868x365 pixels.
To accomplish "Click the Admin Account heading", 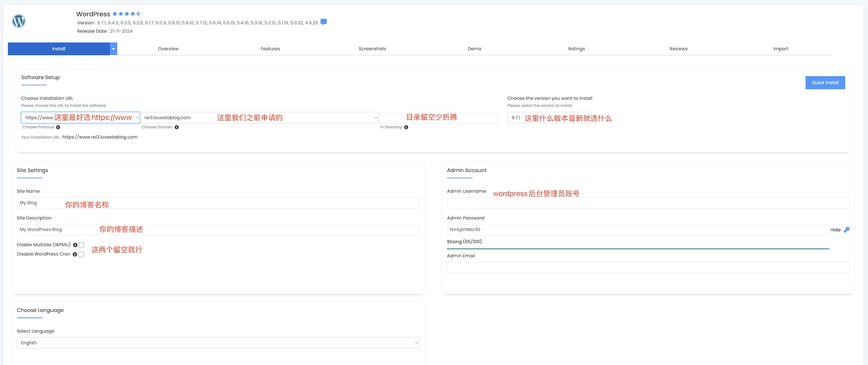I will click(467, 170).
